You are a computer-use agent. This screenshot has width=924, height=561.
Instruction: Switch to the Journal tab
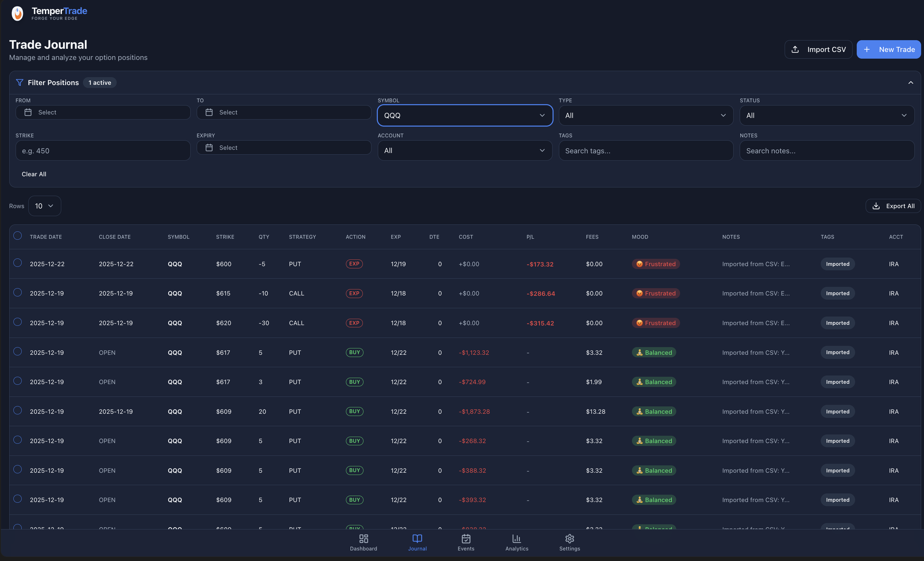[x=417, y=542]
